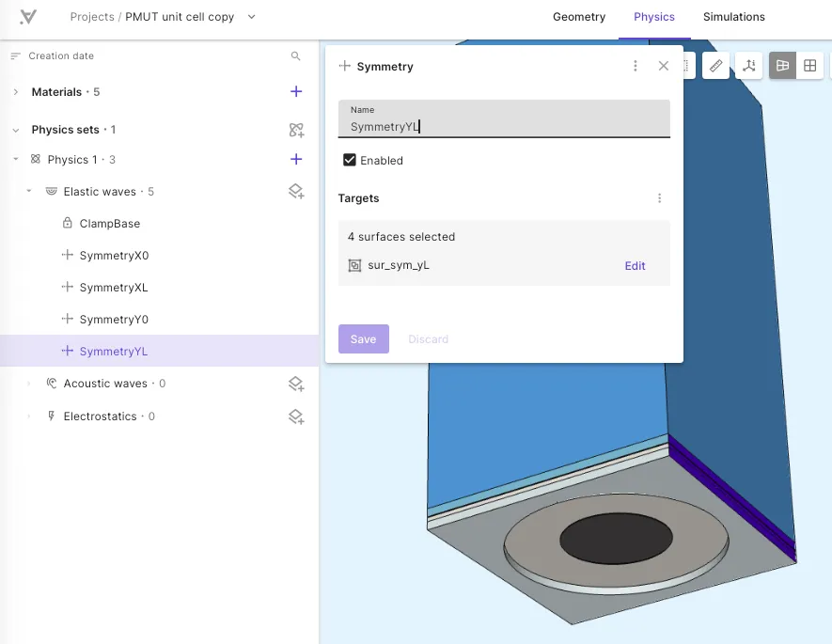Expand the Materials section
The height and width of the screenshot is (644, 832).
[x=16, y=92]
